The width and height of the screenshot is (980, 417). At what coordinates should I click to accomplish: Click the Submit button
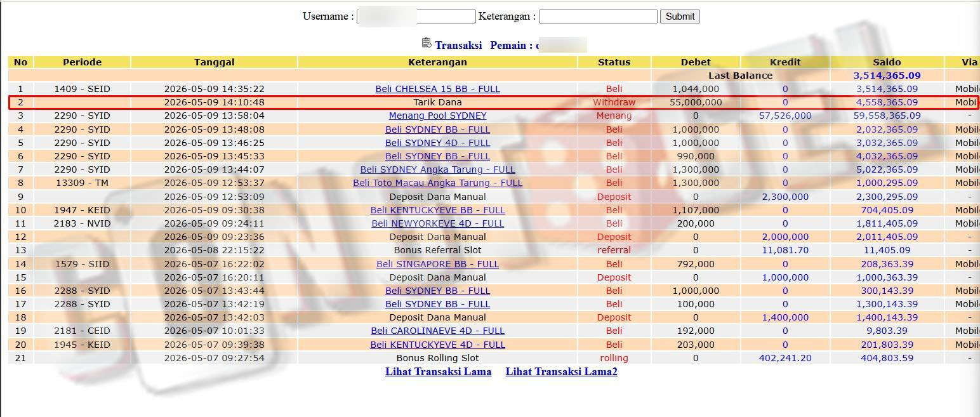coord(680,17)
